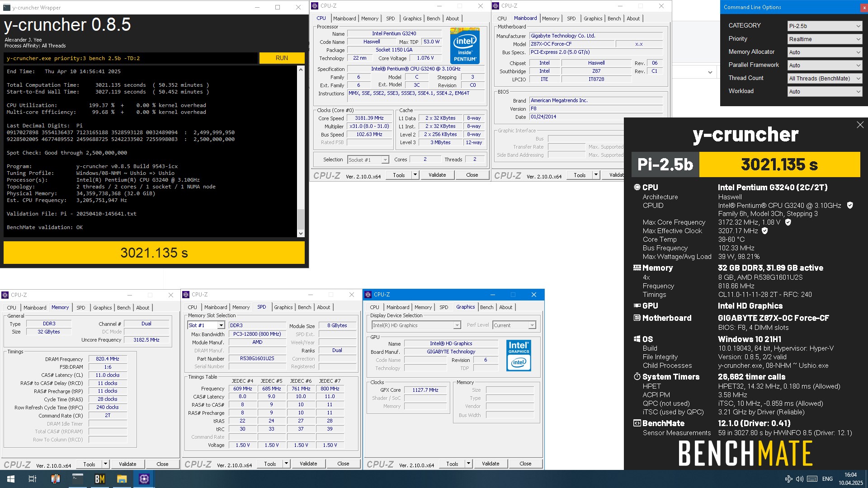Click Validate in CPU-Z Graphics window
The height and width of the screenshot is (488, 868).
point(491,464)
